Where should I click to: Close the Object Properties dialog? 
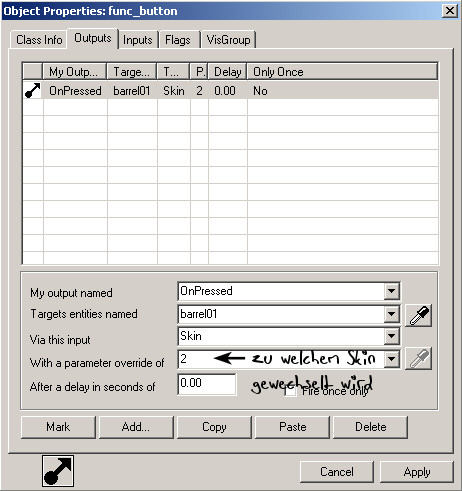[x=450, y=11]
